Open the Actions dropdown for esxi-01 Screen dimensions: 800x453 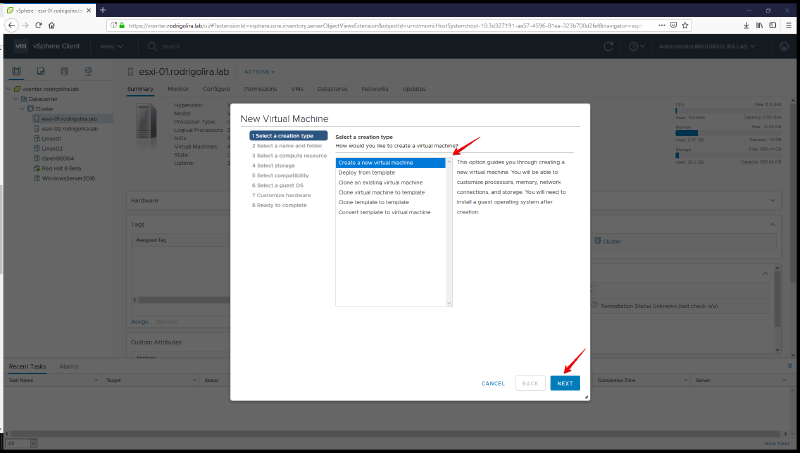(x=259, y=72)
